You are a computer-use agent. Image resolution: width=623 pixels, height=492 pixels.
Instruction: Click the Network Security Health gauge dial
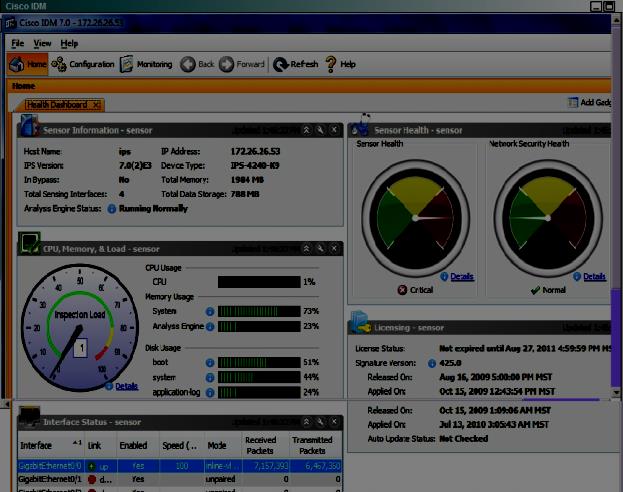click(548, 218)
